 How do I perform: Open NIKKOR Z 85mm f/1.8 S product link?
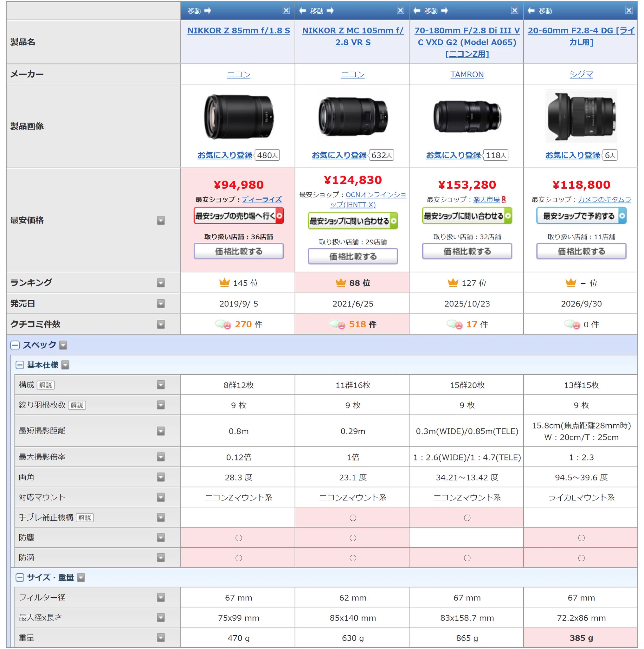pyautogui.click(x=239, y=30)
